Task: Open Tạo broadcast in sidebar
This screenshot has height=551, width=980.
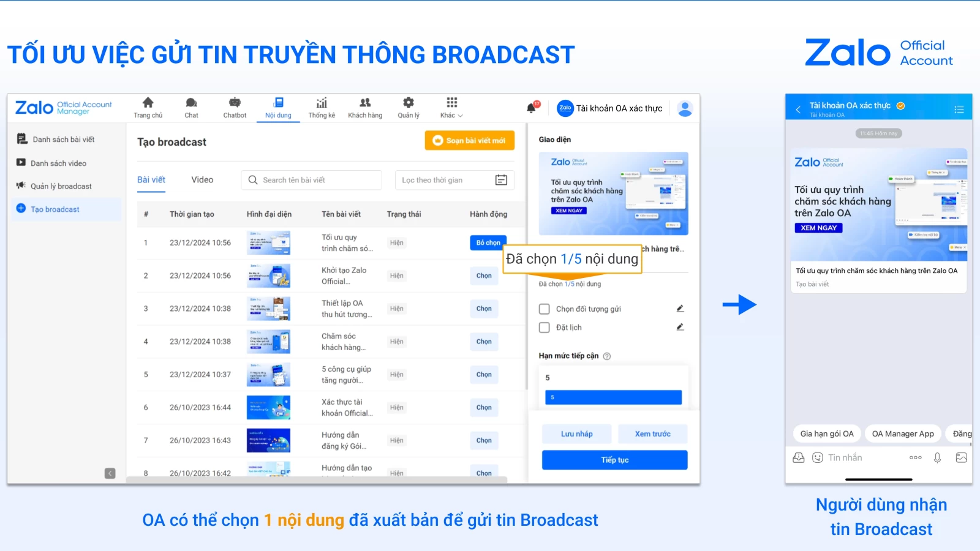Action: tap(66, 209)
